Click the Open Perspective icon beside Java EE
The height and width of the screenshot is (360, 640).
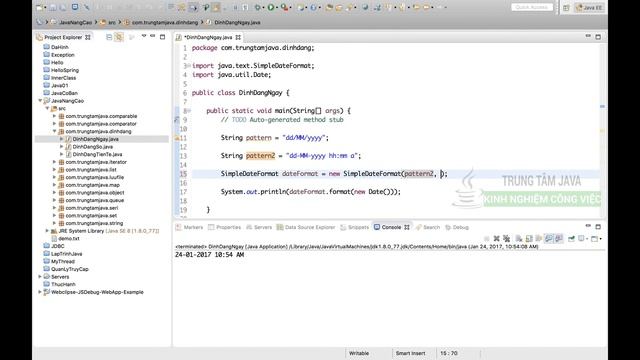566,8
